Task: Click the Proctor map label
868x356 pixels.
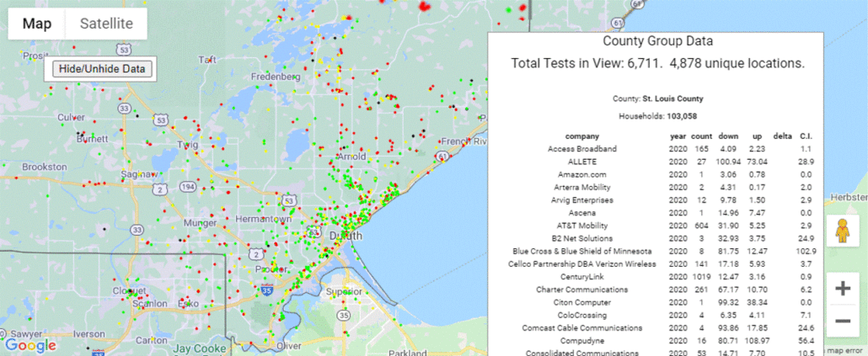Action: click(270, 268)
